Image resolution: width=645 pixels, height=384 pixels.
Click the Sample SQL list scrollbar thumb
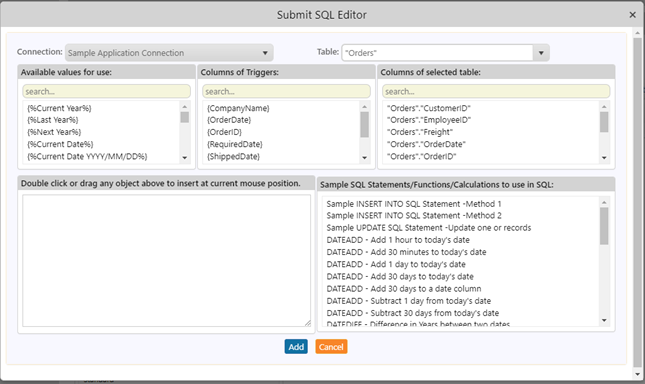[x=604, y=226]
